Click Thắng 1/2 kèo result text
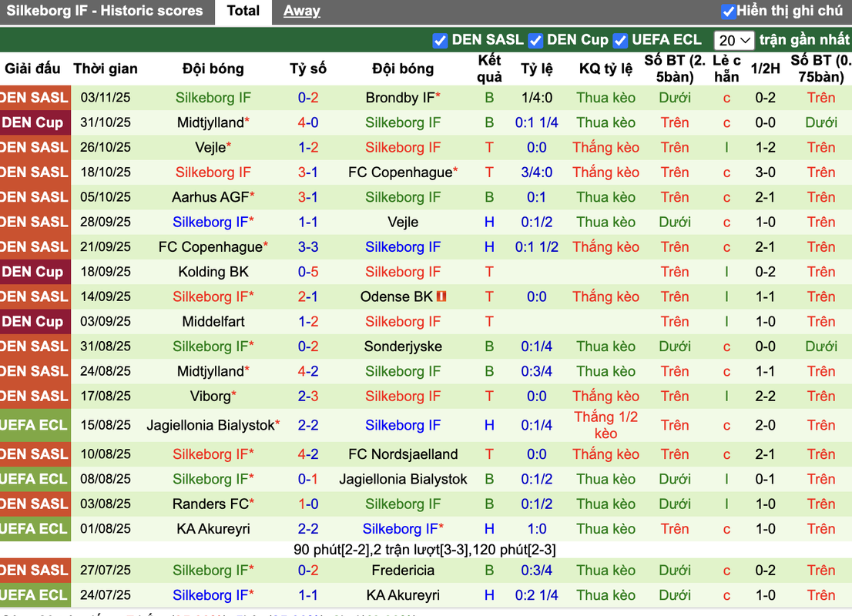 [605, 425]
